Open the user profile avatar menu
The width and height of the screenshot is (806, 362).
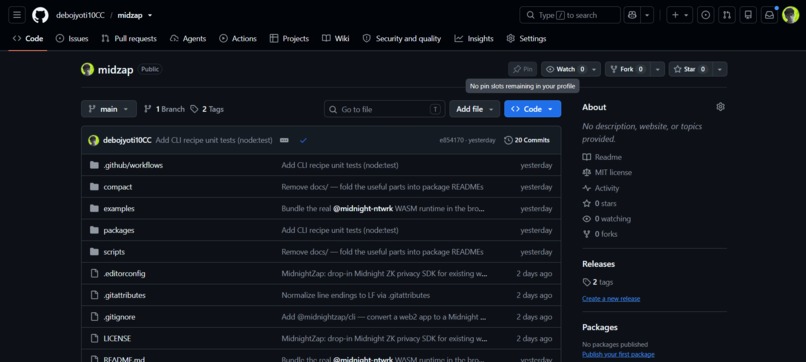click(791, 15)
